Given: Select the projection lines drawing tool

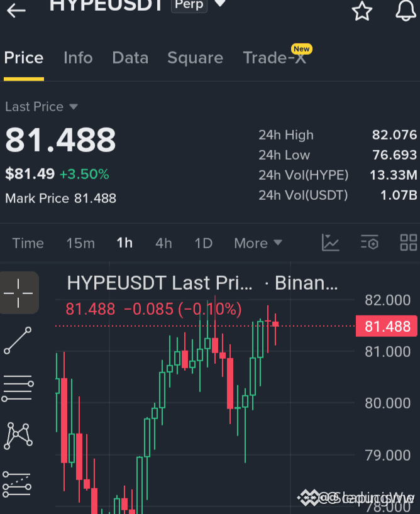Looking at the screenshot, I should [x=17, y=485].
